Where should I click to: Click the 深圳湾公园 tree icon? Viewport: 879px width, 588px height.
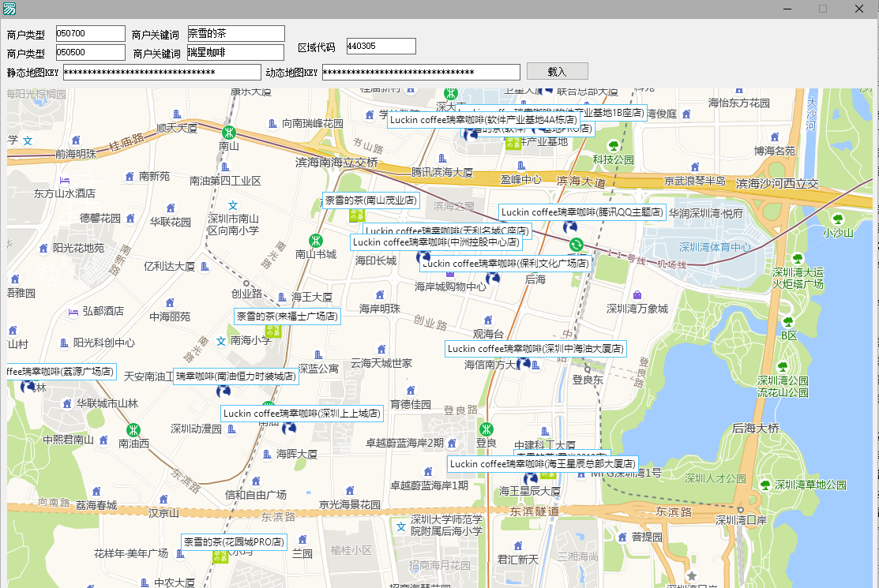[x=783, y=367]
